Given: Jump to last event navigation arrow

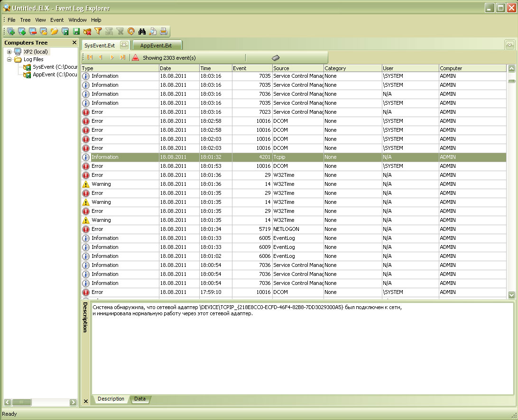Looking at the screenshot, I should [123, 58].
